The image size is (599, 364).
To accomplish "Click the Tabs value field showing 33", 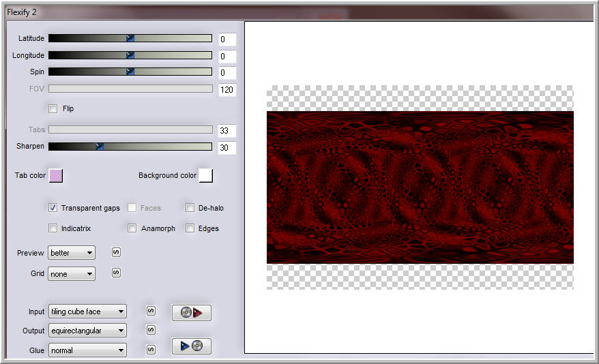I will (x=227, y=131).
